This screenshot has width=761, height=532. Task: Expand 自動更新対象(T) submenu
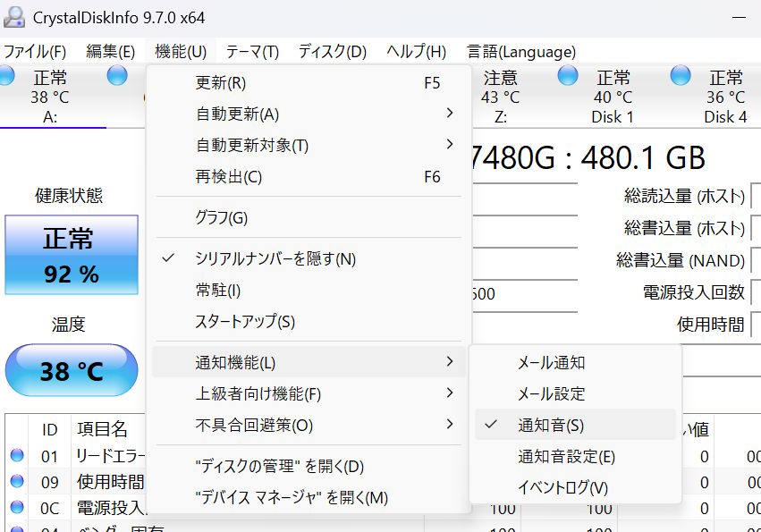point(309,145)
